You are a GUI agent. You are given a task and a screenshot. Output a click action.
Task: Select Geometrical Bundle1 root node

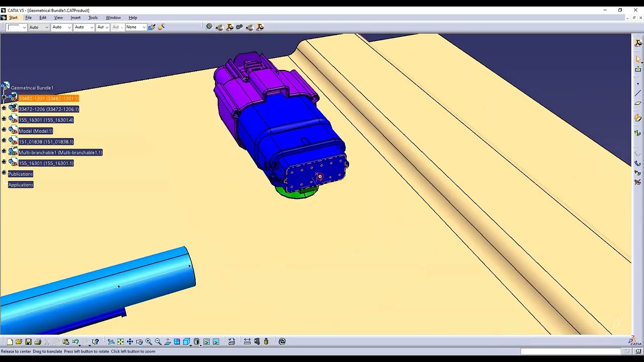tap(32, 87)
